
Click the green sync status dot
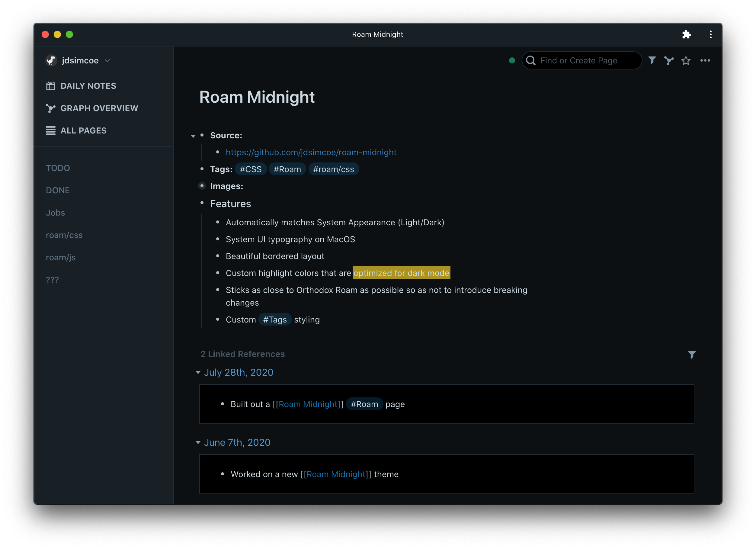[x=512, y=60]
